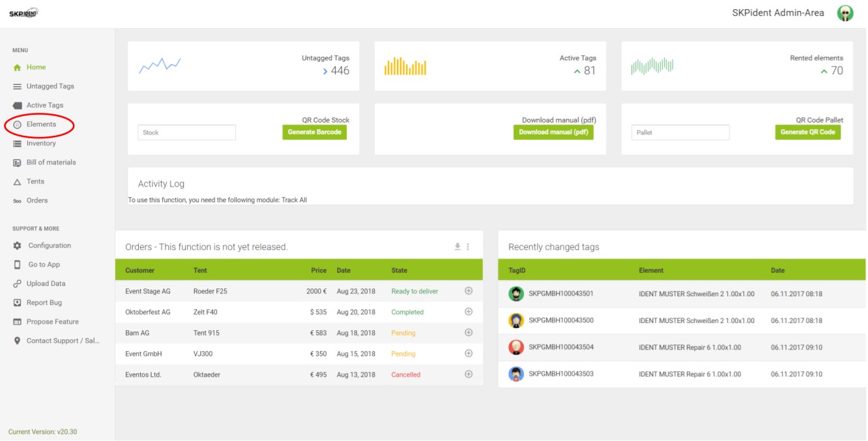
Task: Click avatar of tag SKPGMBH100043504
Action: [x=516, y=347]
